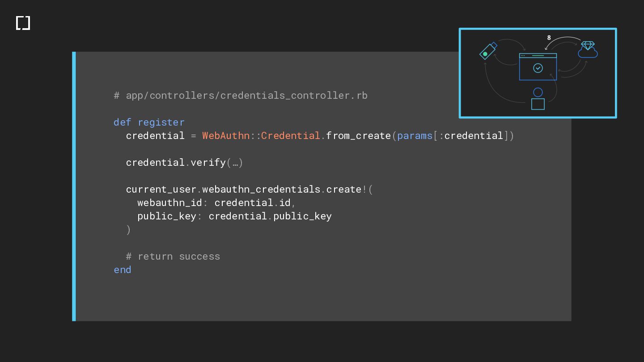
Task: Click the Ruby gem cloud icon
Action: pyautogui.click(x=588, y=50)
